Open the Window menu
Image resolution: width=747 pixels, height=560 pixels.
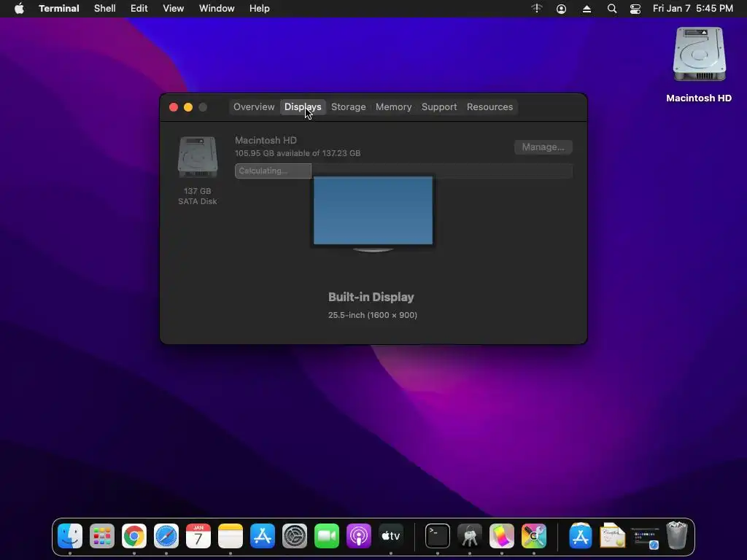point(217,9)
